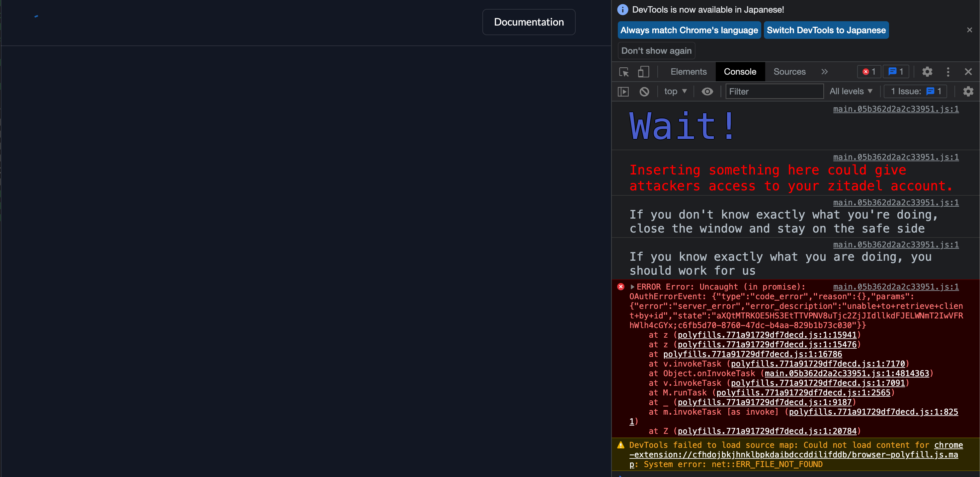Toggle the device emulation toolbar
The height and width of the screenshot is (477, 980).
(644, 71)
